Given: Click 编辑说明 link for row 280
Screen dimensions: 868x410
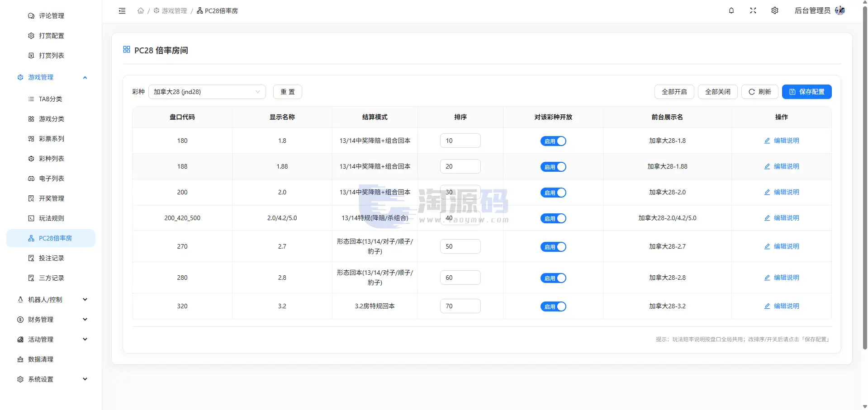Looking at the screenshot, I should [x=782, y=278].
